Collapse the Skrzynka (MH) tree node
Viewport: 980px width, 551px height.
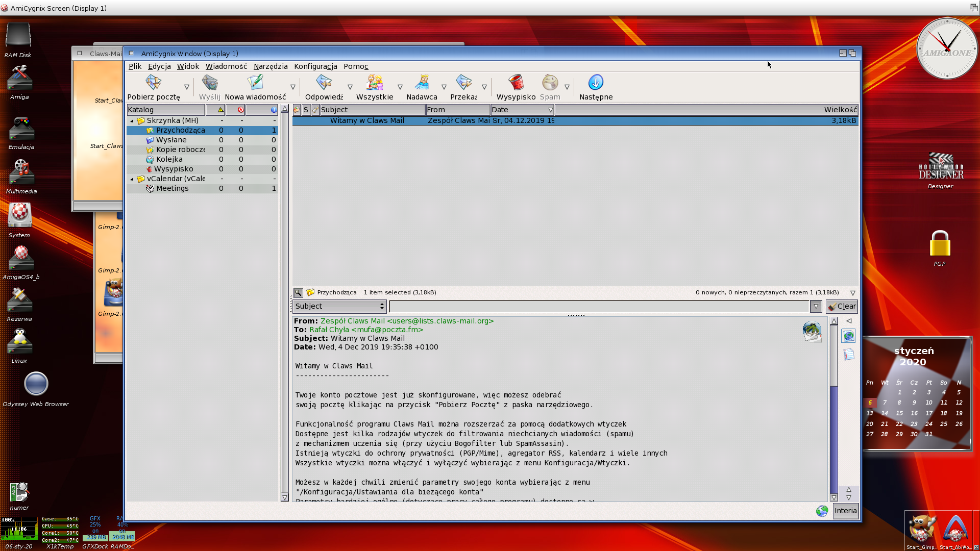(132, 121)
